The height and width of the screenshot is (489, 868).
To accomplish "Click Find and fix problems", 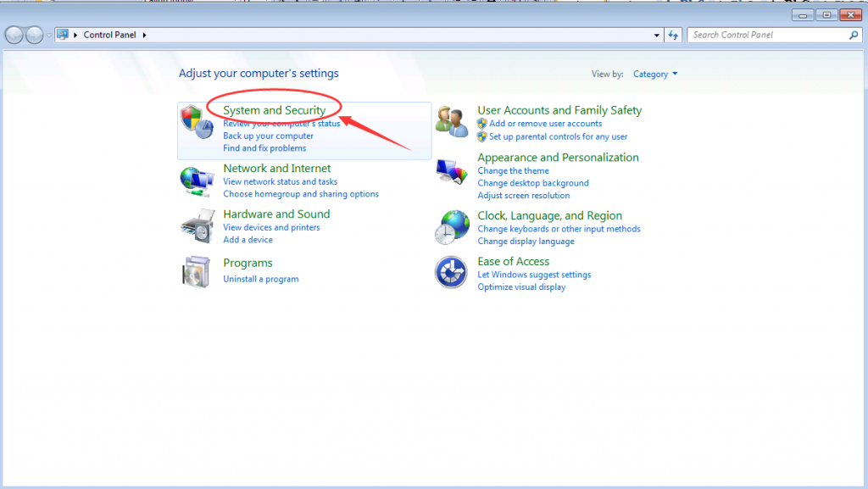I will (x=264, y=148).
